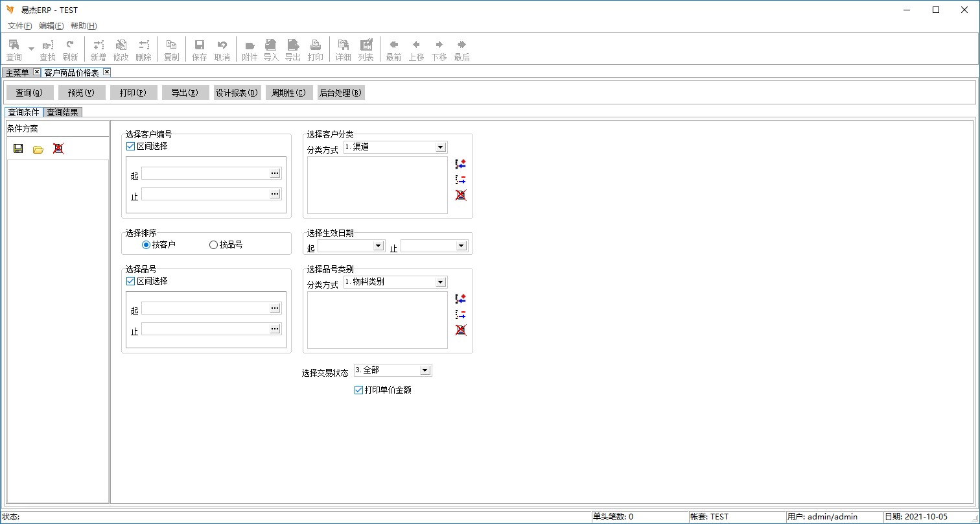Image resolution: width=980 pixels, height=524 pixels.
Task: Click the 查询 toolbar icon
Action: click(14, 49)
